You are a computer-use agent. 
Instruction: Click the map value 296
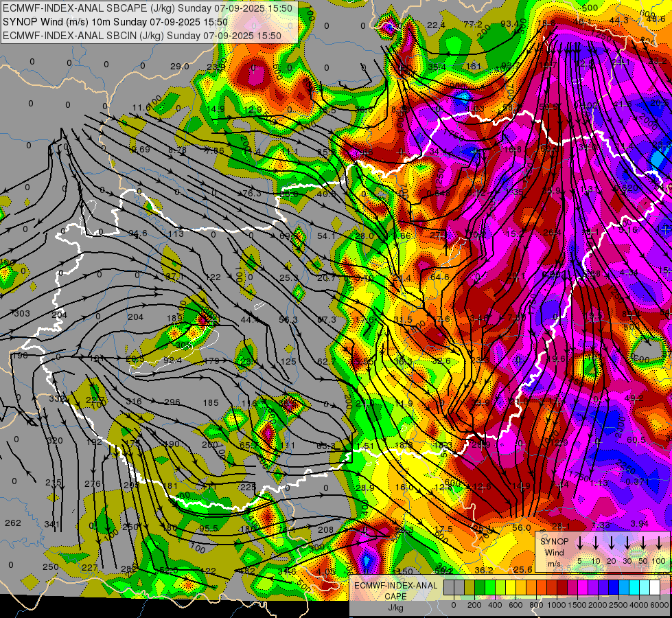(x=172, y=402)
